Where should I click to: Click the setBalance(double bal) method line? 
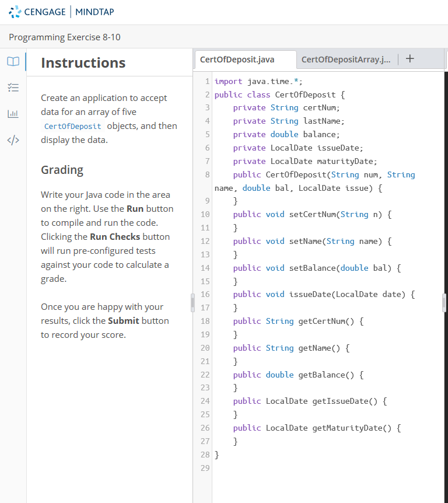pos(317,268)
